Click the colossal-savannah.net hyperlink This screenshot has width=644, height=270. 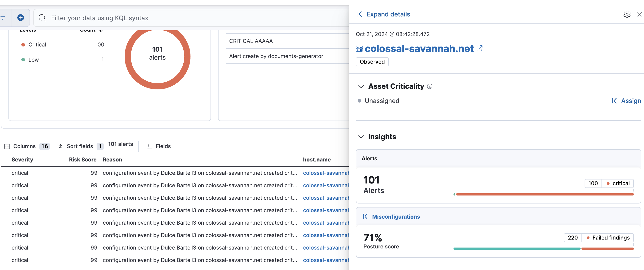pos(419,48)
